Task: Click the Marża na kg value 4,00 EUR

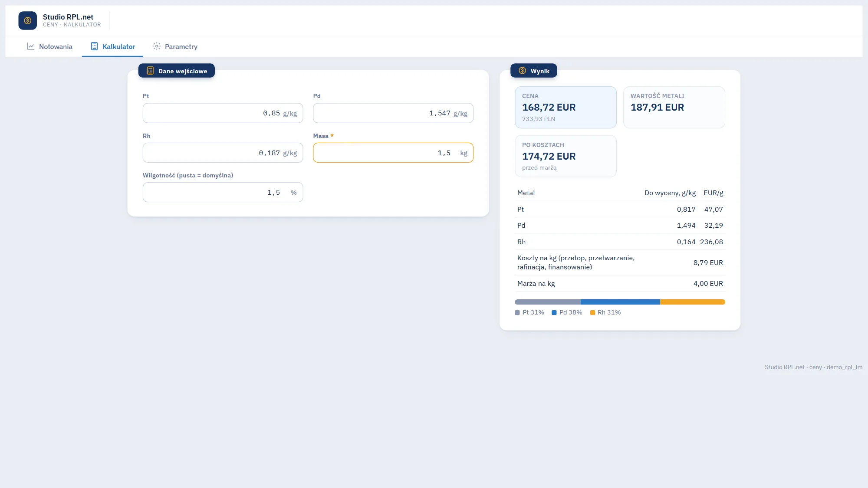Action: [x=708, y=284]
